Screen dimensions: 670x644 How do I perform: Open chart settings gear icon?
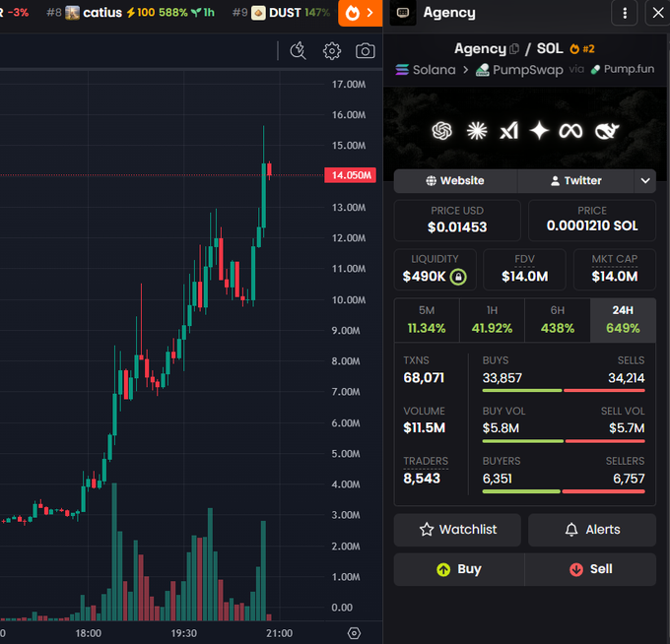pyautogui.click(x=332, y=51)
